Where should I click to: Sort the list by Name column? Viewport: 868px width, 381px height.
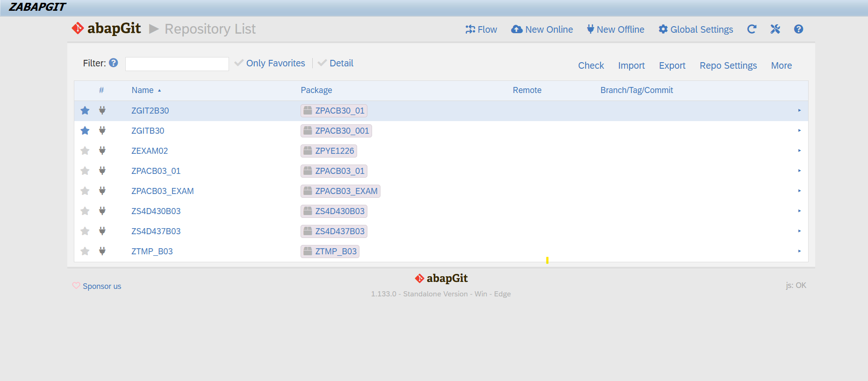tap(143, 90)
